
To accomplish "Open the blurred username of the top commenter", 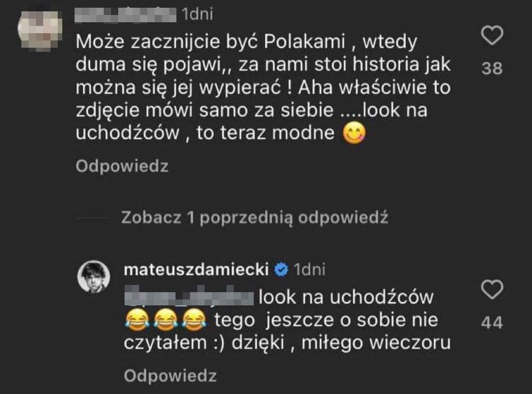I will [125, 15].
